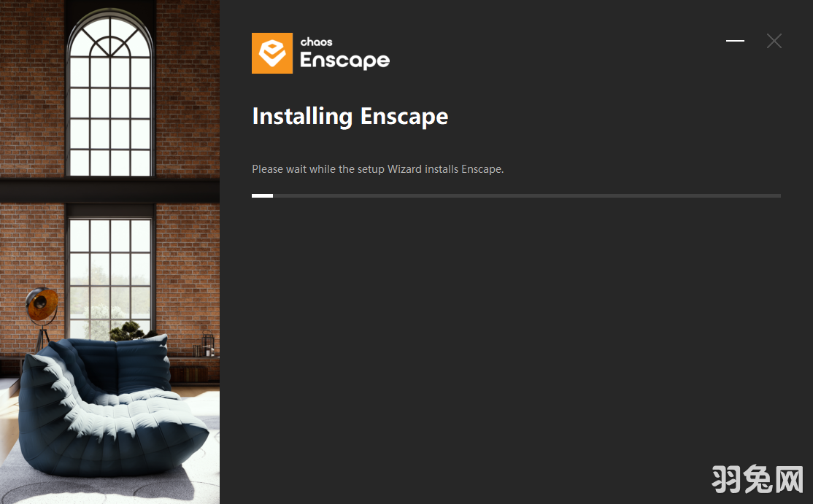Click the bonsai plant by the window
The width and height of the screenshot is (813, 504).
pyautogui.click(x=128, y=330)
